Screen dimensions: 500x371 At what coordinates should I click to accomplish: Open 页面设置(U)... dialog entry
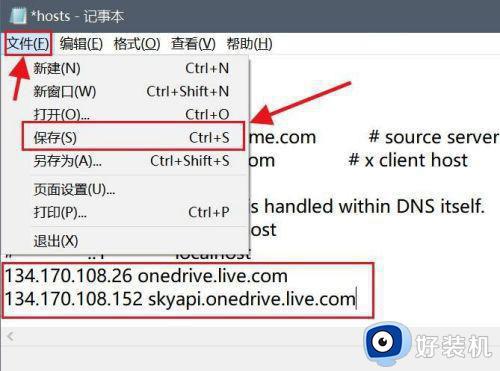click(x=131, y=190)
